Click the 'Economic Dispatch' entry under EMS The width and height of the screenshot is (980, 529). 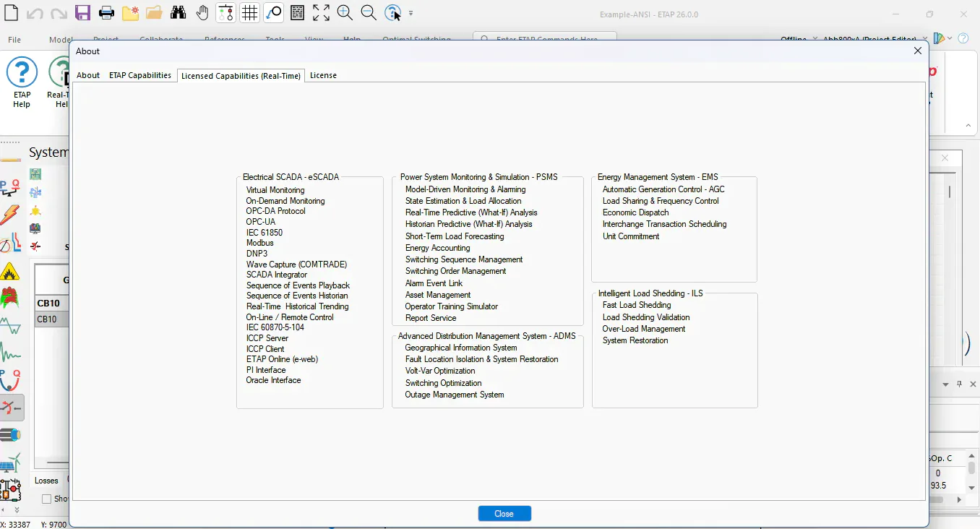coord(636,212)
